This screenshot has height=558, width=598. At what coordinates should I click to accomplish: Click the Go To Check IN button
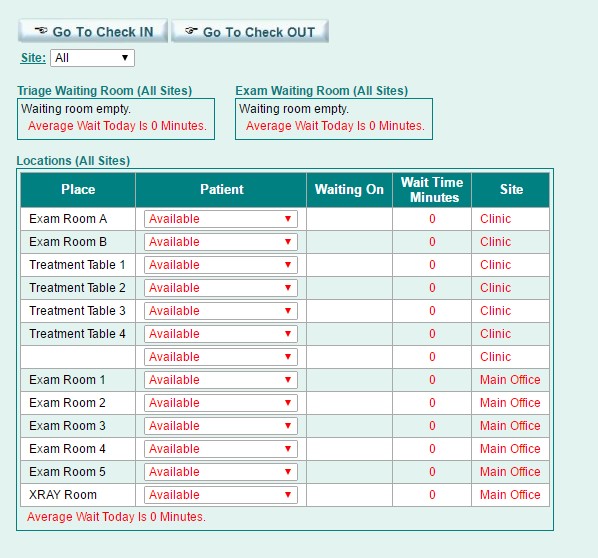[x=93, y=31]
